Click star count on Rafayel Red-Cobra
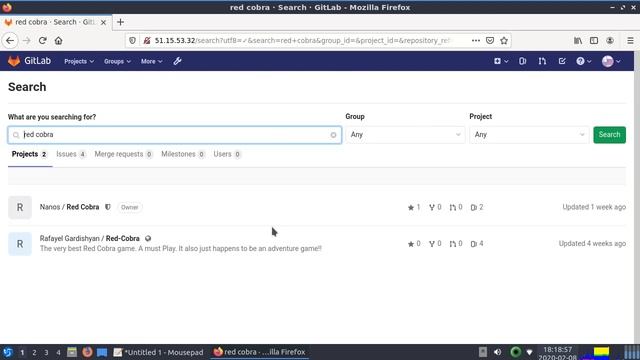Image resolution: width=640 pixels, height=360 pixels. tap(414, 244)
